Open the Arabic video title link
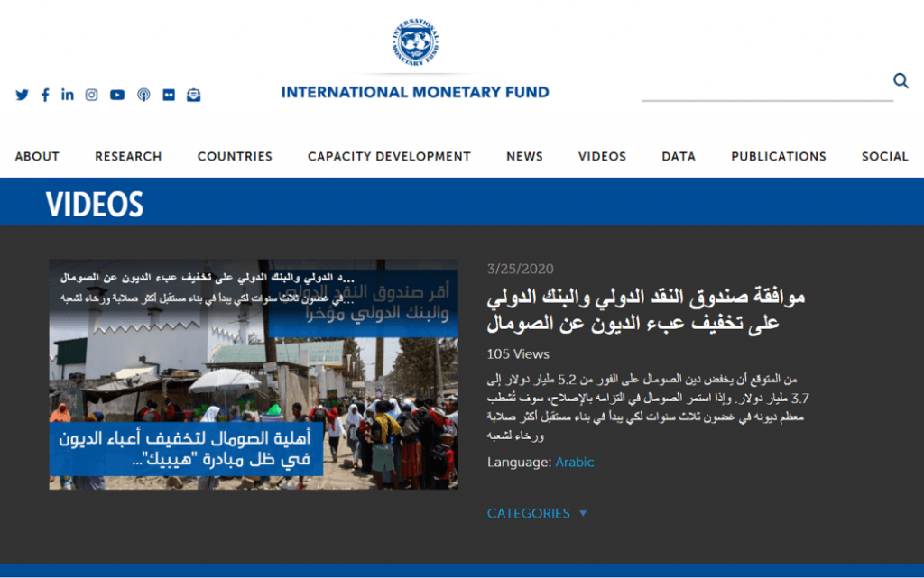The height and width of the screenshot is (578, 924). (x=646, y=309)
